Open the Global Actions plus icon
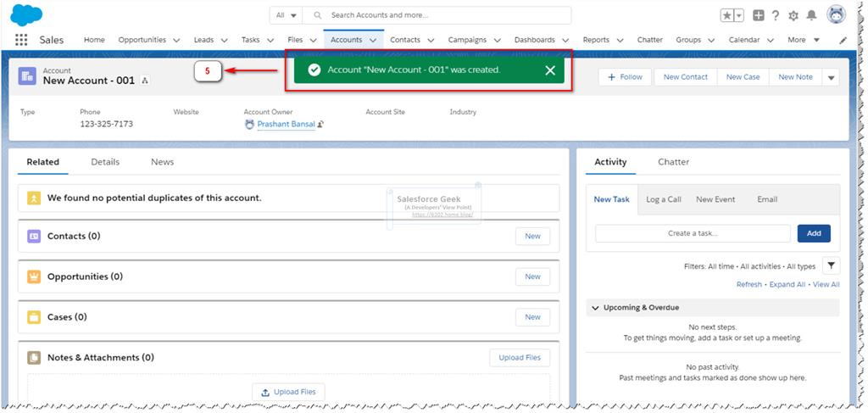868x413 pixels. (759, 15)
